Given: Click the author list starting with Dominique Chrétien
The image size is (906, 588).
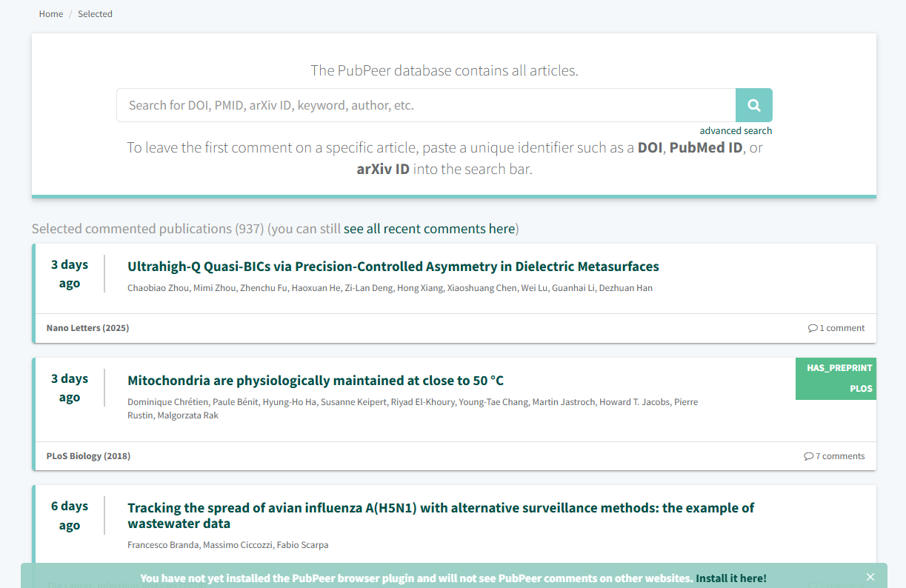Looking at the screenshot, I should pos(413,409).
